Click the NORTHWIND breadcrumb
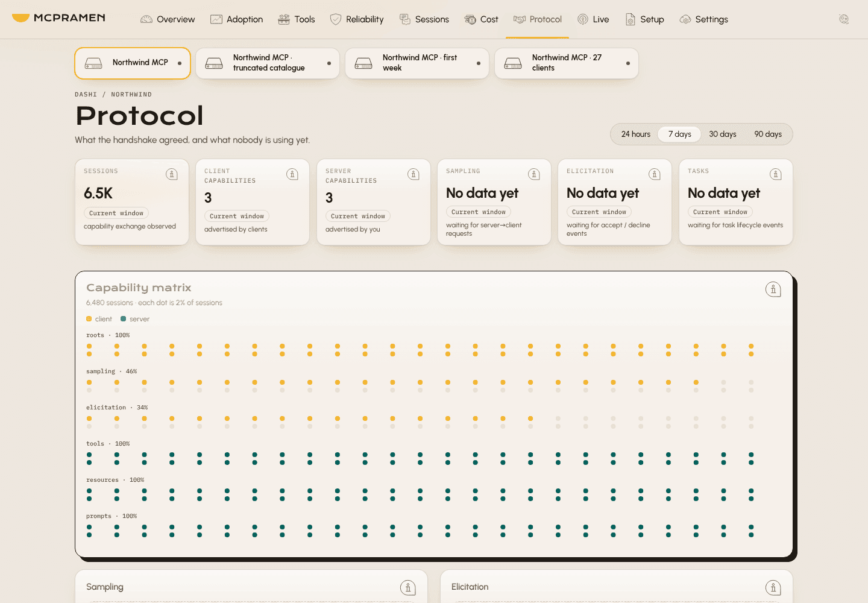Screen dimensions: 868x603 pos(131,95)
